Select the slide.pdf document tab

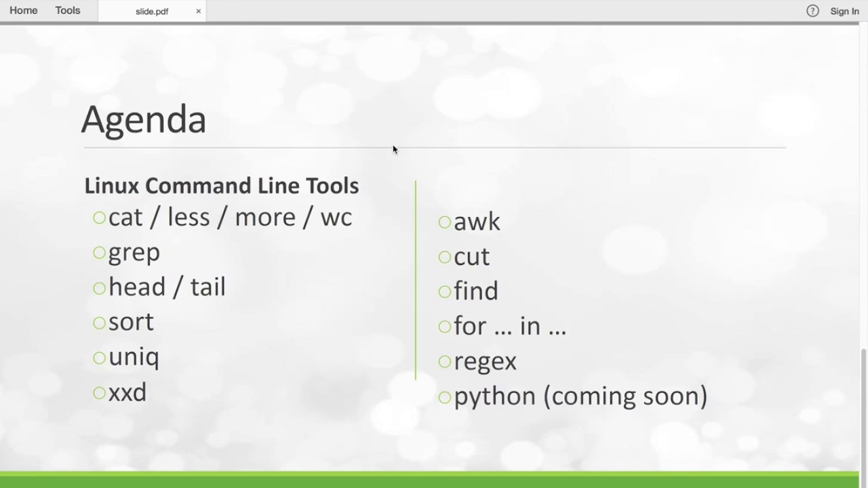point(151,12)
